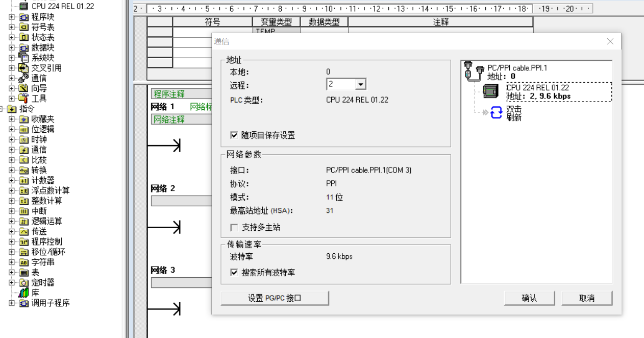This screenshot has width=644, height=338.
Task: Toggle 随项目保存设置 checkbox
Action: [x=234, y=135]
